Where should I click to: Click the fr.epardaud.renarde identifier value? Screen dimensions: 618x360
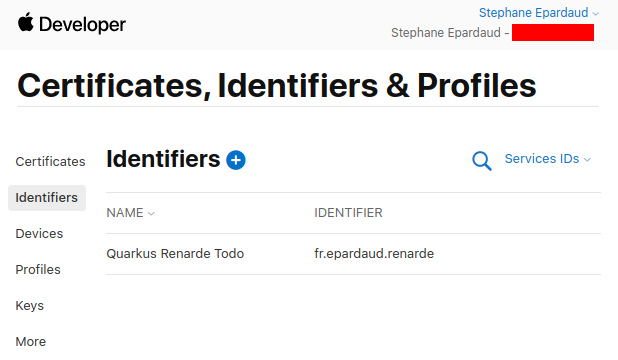click(374, 254)
